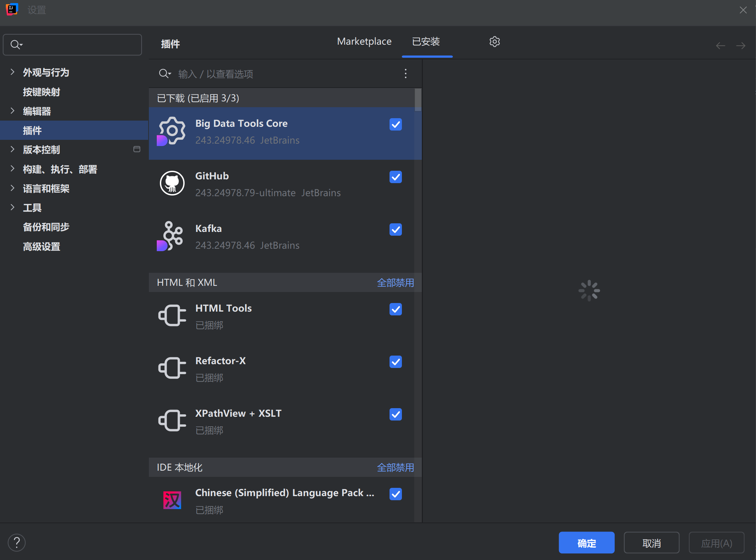Click the Big Data Tools Core plugin icon
Screen dimensions: 756x560
coord(172,132)
